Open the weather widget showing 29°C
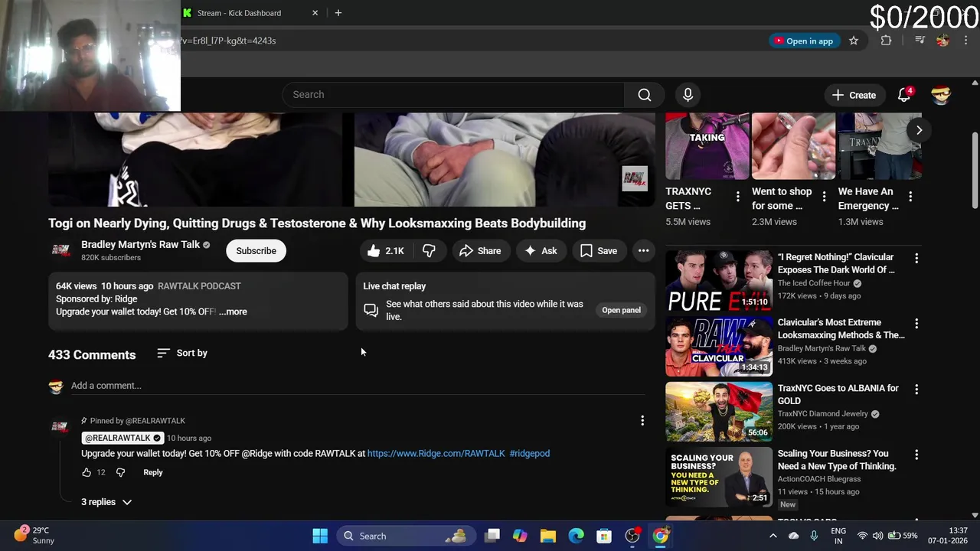 coord(34,535)
